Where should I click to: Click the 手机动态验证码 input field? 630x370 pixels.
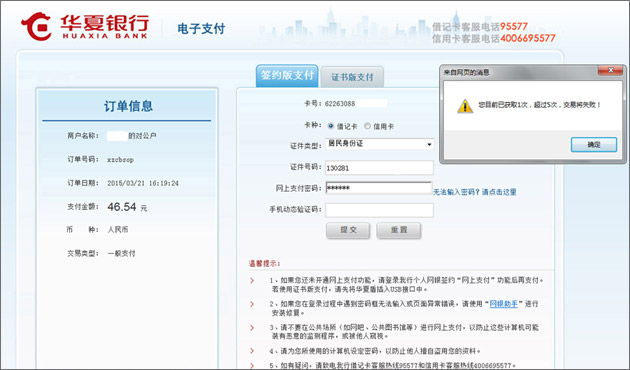point(379,210)
